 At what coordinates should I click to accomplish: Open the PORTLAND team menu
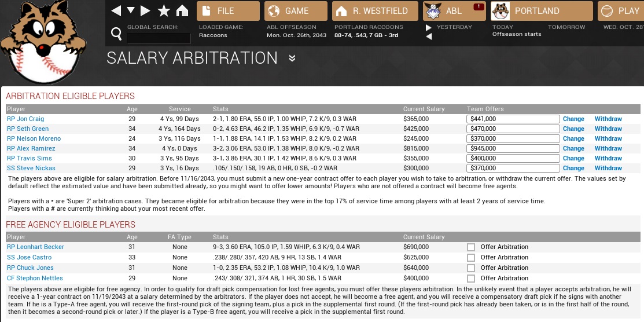(542, 11)
